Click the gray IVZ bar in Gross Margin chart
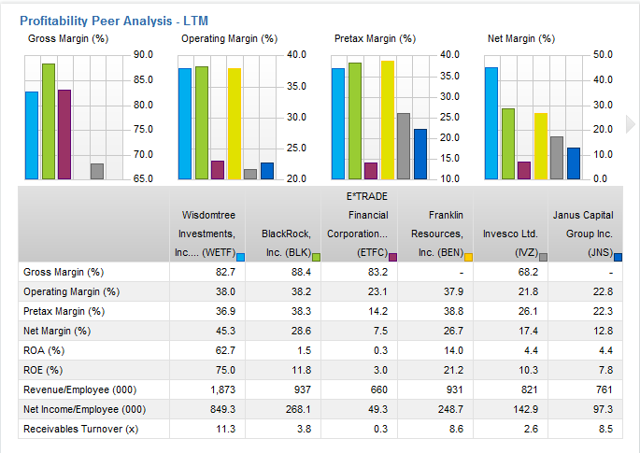This screenshot has height=453, width=640. [x=97, y=171]
